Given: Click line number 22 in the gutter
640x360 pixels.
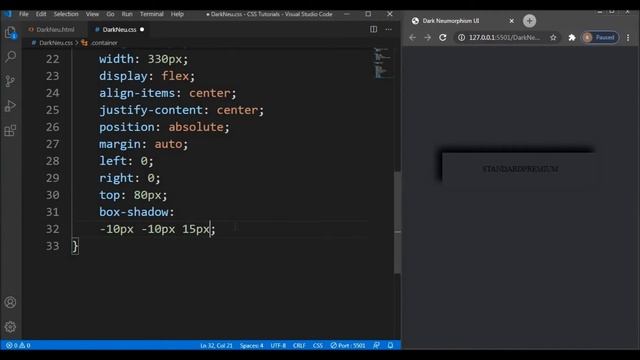Looking at the screenshot, I should (x=52, y=59).
